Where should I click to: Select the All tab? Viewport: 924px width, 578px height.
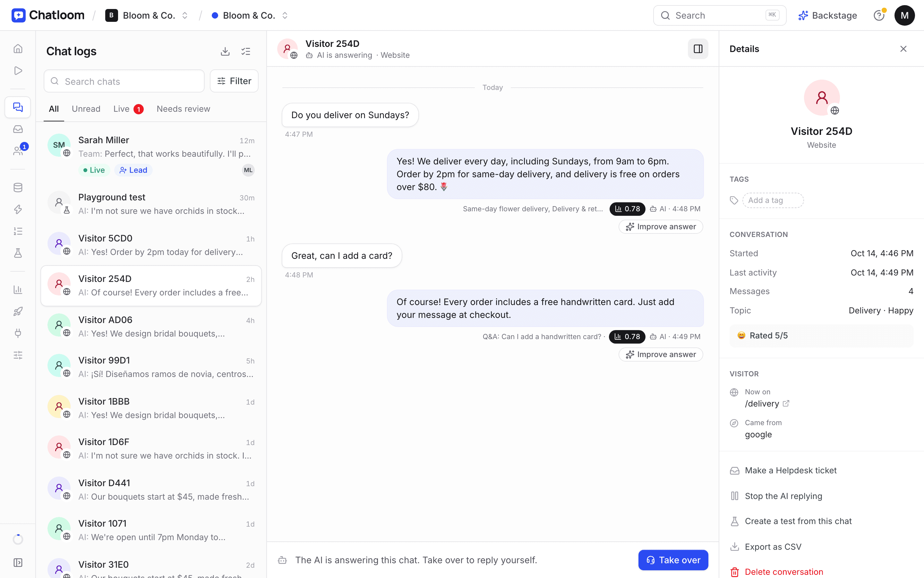click(x=54, y=109)
